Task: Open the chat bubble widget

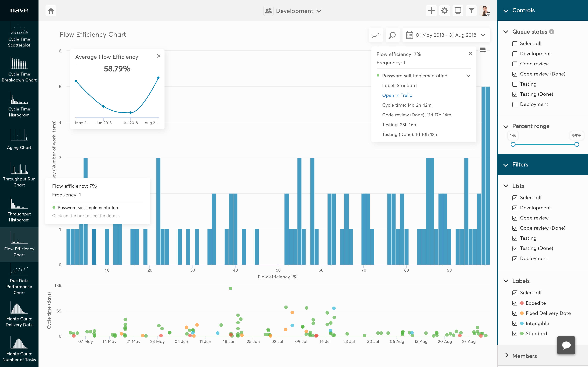Action: pos(566,345)
